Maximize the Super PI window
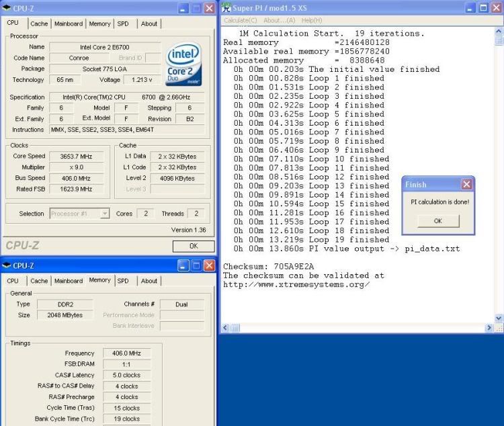 [x=483, y=8]
